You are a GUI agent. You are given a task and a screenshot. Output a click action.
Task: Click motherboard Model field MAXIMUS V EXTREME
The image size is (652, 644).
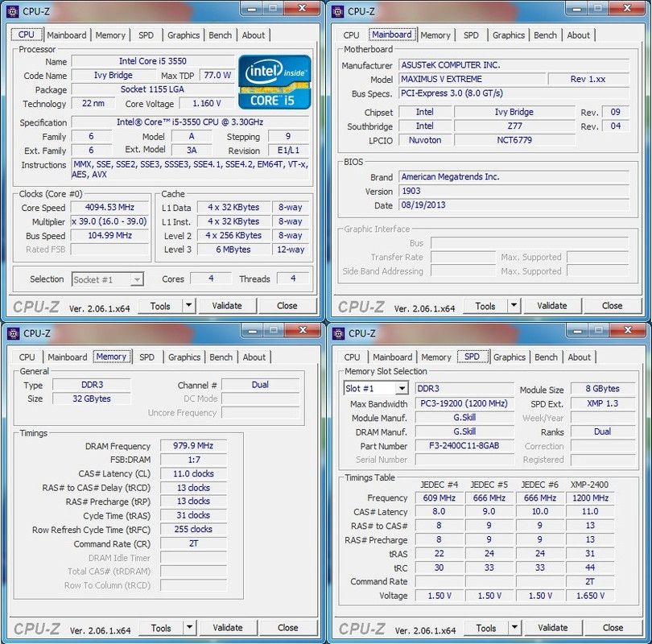pyautogui.click(x=472, y=79)
